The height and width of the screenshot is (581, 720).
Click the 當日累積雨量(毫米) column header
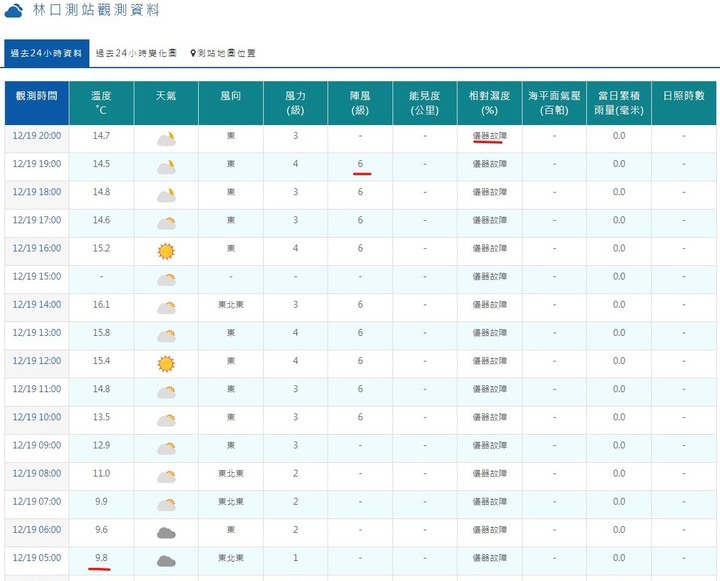click(x=619, y=103)
